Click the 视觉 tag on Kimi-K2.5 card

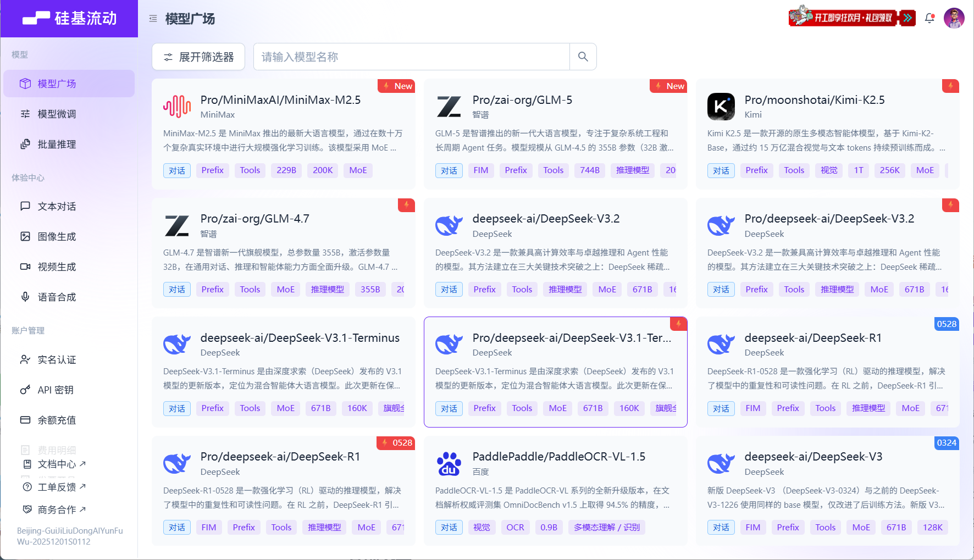(x=829, y=170)
